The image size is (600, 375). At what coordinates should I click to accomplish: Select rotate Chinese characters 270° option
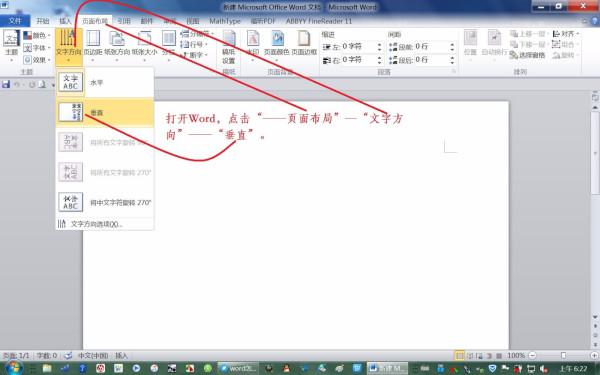pyautogui.click(x=105, y=202)
